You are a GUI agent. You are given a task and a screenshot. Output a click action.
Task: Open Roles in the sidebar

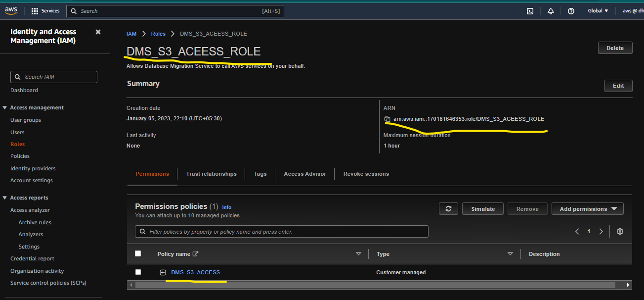click(x=17, y=144)
